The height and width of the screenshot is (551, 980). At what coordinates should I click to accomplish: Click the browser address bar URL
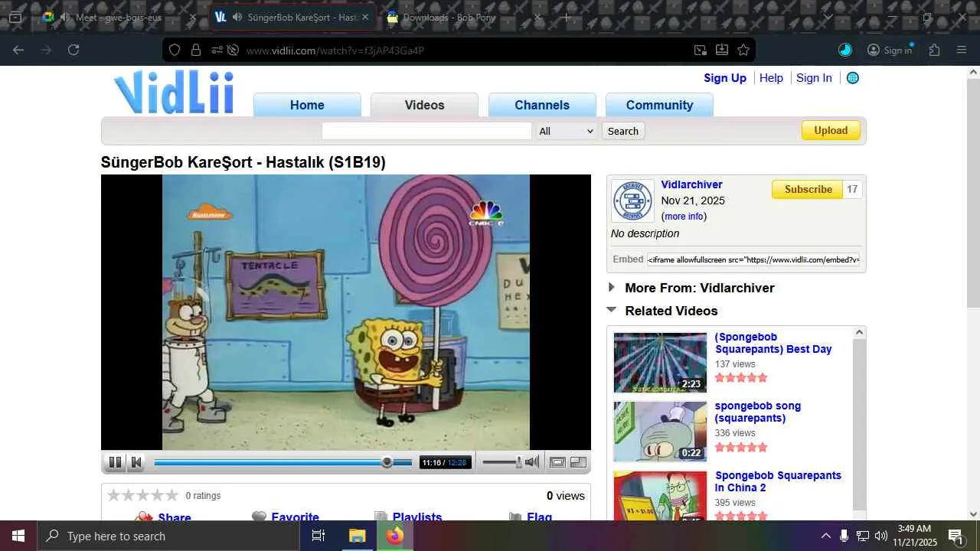[x=335, y=51]
